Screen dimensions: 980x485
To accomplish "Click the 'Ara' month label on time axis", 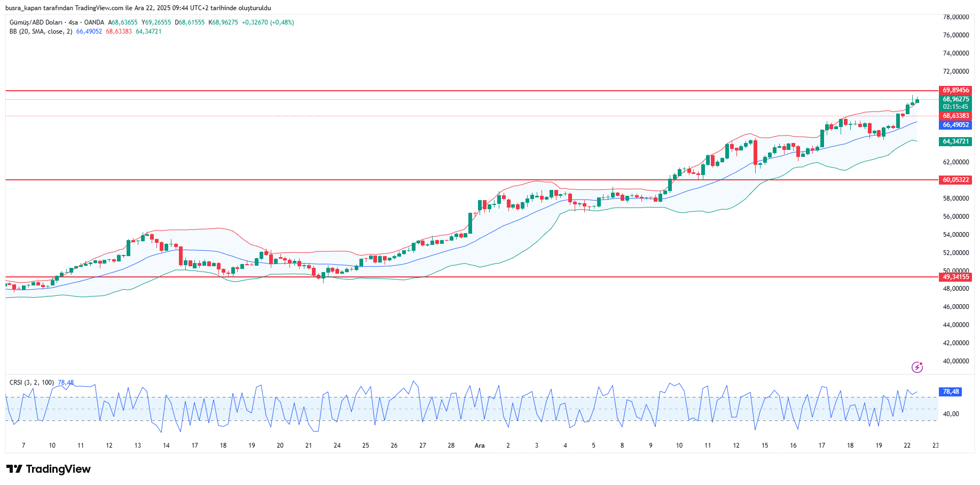I will click(480, 446).
